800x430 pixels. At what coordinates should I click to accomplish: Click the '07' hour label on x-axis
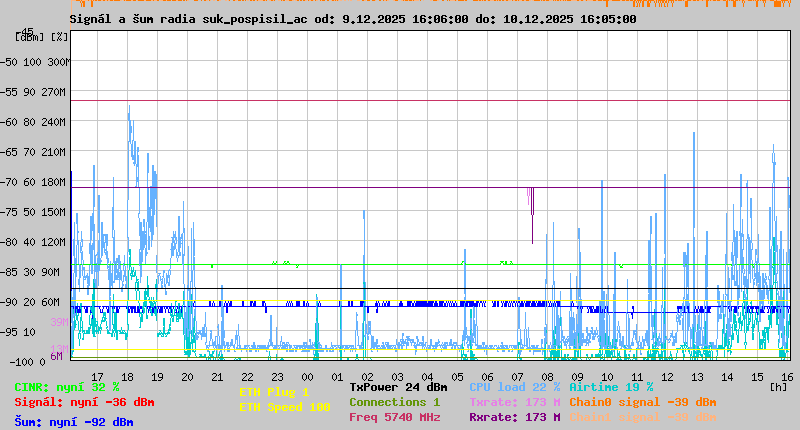coord(517,377)
